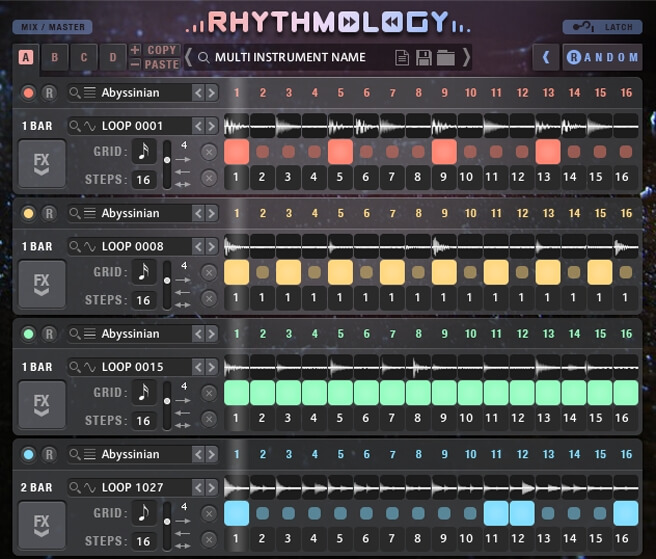Open FX panel for LOOP 0001
Screen dimensions: 656x559
pyautogui.click(x=42, y=164)
